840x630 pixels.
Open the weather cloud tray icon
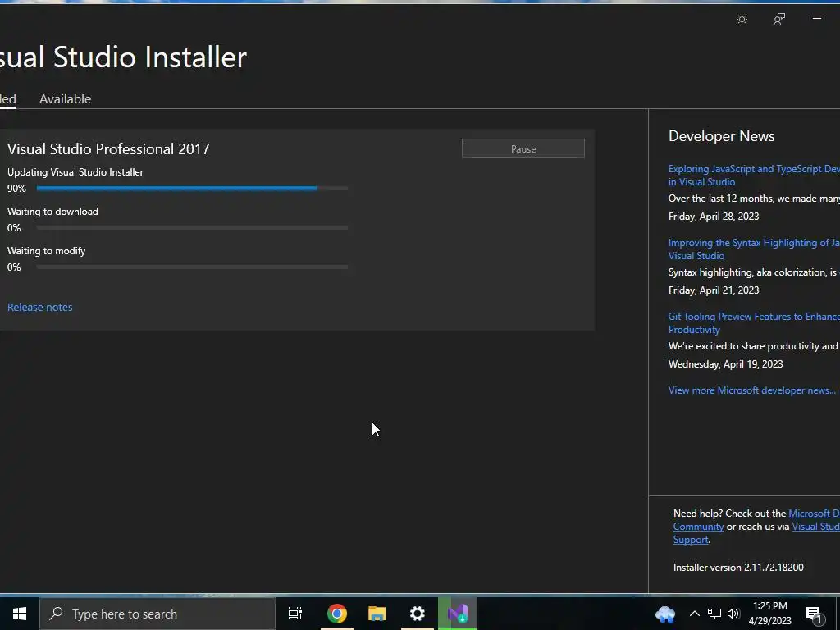point(665,614)
